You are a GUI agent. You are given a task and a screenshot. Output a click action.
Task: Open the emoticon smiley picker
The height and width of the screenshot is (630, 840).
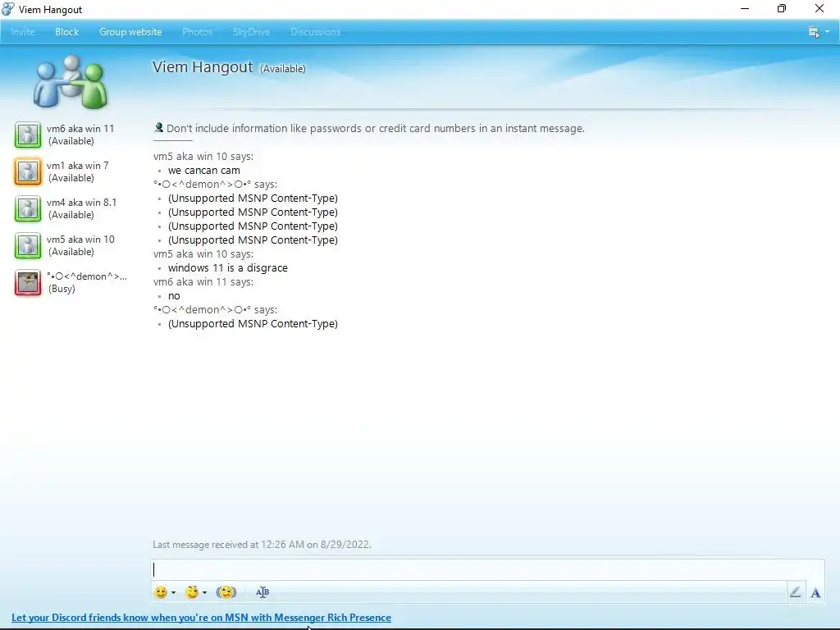coord(161,592)
